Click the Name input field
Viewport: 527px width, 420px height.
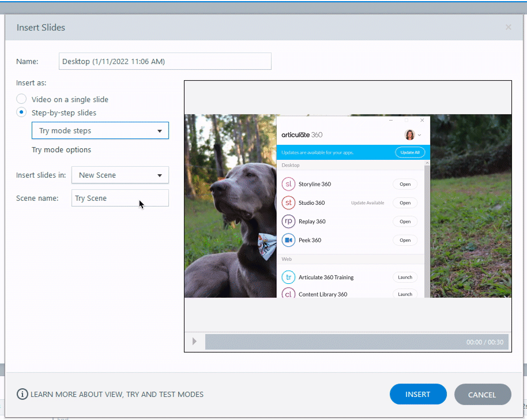165,61
